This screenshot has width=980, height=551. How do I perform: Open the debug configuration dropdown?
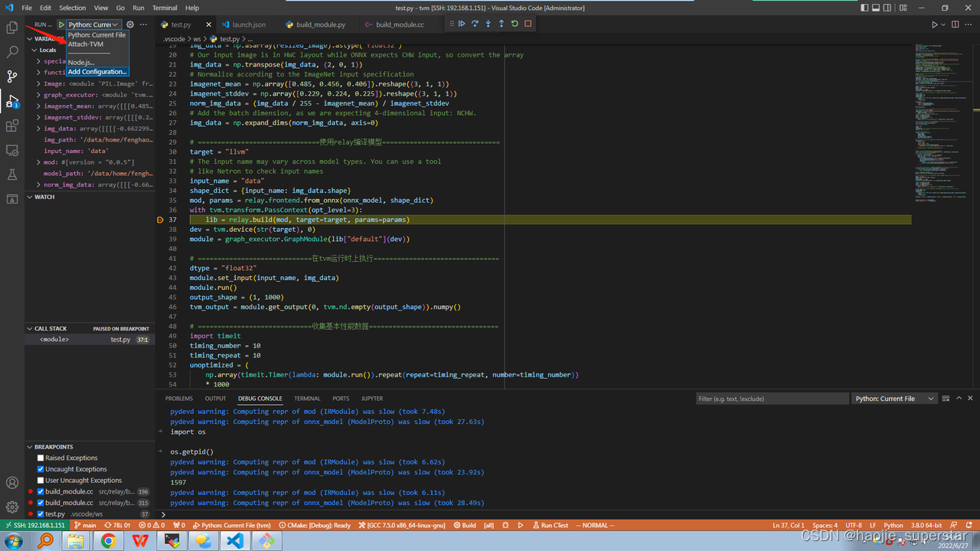tap(93, 24)
